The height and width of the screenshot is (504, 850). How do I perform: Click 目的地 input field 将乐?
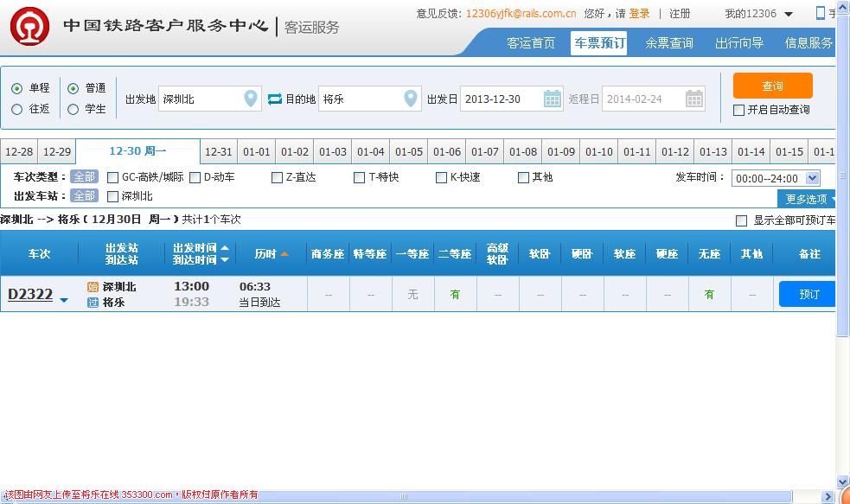tap(370, 99)
